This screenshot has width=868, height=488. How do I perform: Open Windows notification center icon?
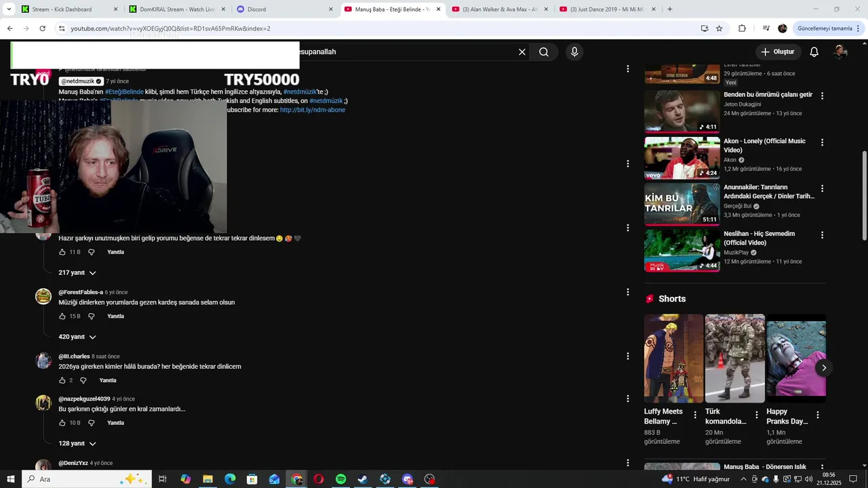pyautogui.click(x=853, y=479)
